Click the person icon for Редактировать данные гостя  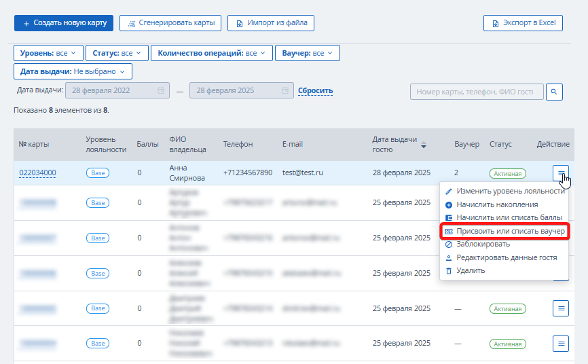[x=449, y=258]
